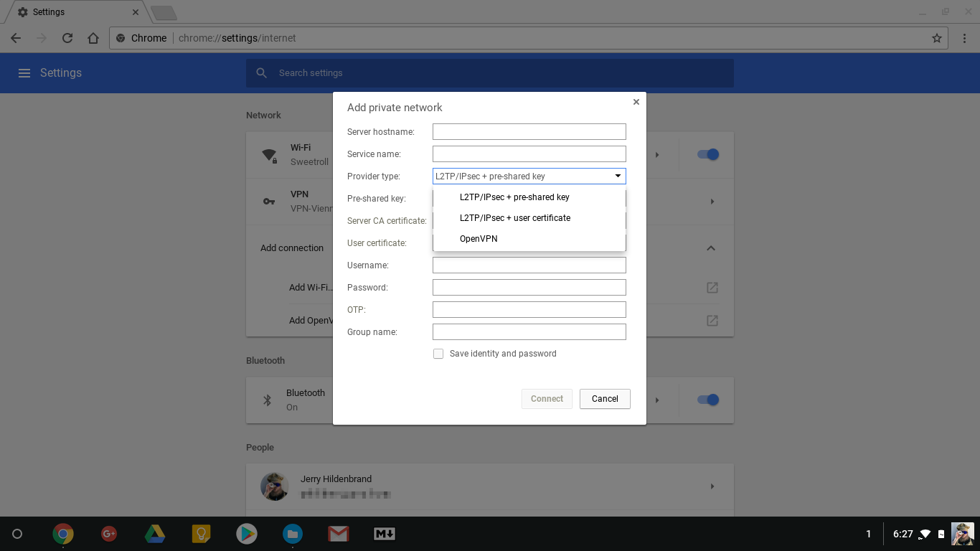Open the Provider type dropdown

coord(529,176)
